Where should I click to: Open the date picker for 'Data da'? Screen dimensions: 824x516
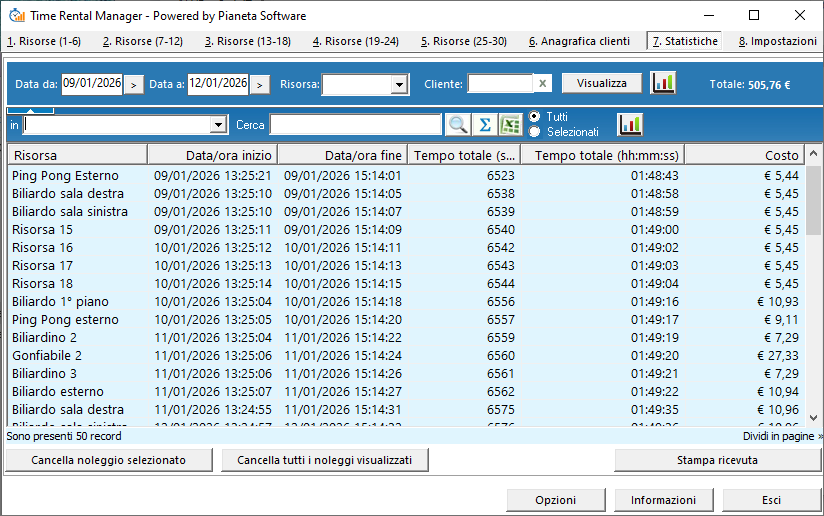(134, 84)
